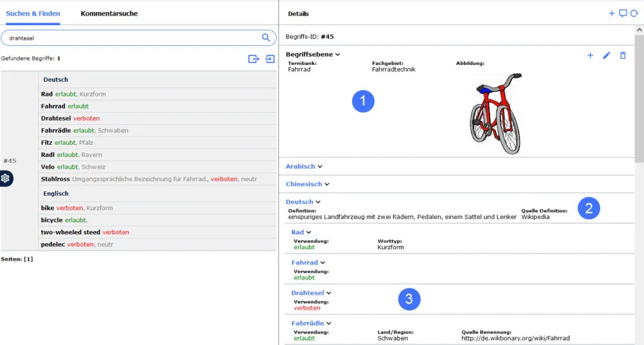Expand the Arabisch language section
This screenshot has height=345, width=644.
(304, 167)
